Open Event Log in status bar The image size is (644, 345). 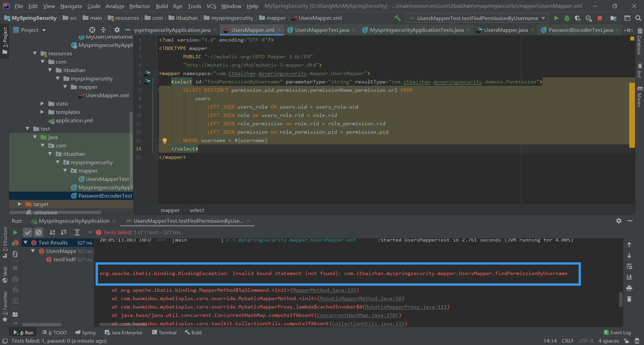[617, 333]
